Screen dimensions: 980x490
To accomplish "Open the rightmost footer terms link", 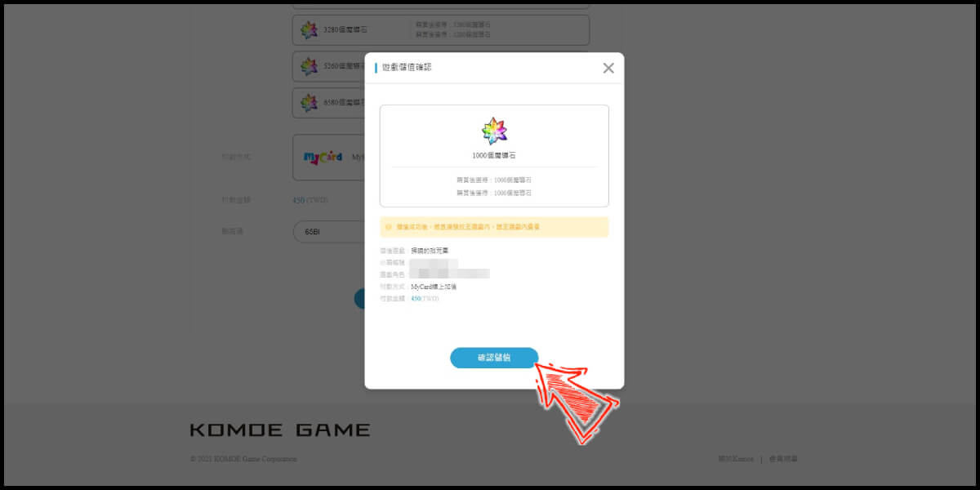I will tap(783, 459).
